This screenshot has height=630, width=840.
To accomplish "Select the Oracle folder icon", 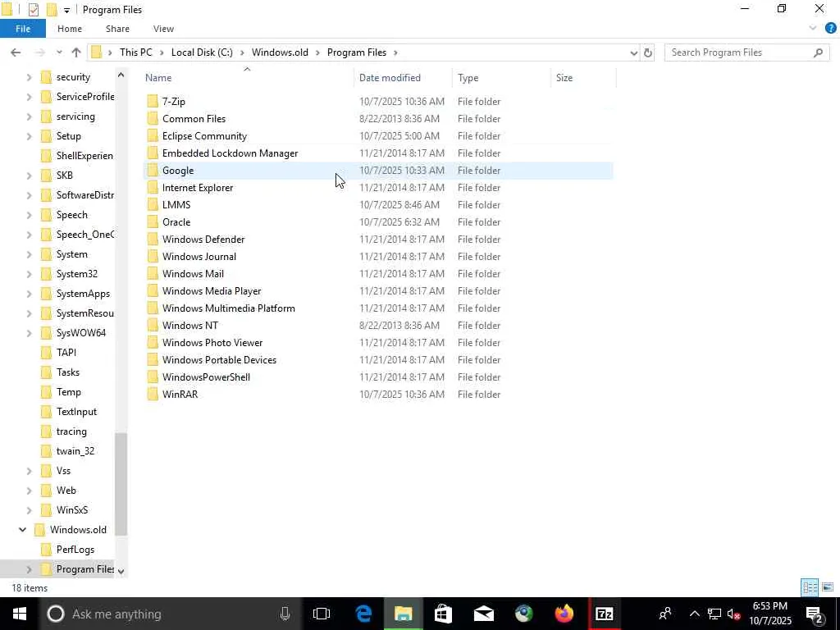I will point(153,221).
